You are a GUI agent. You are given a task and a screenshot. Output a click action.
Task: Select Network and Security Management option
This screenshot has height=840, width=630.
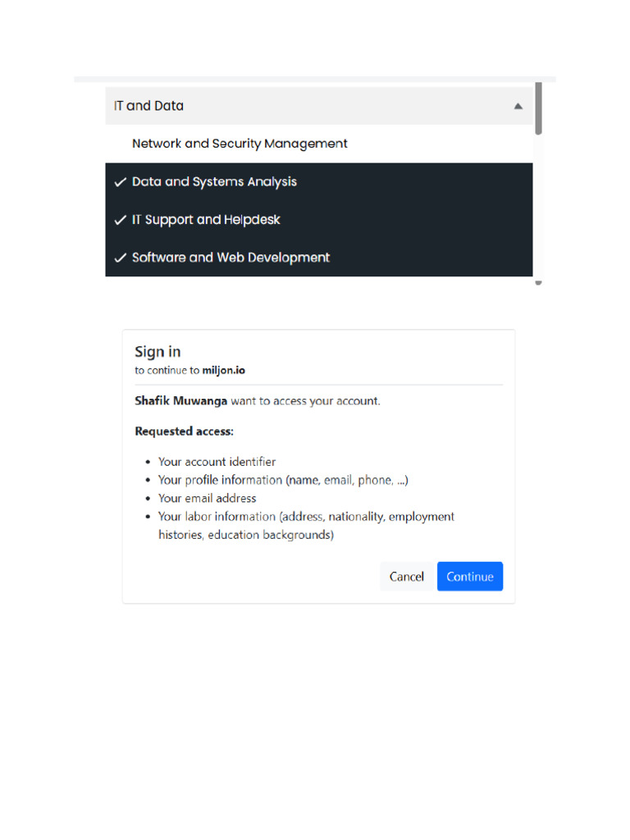[x=319, y=144]
